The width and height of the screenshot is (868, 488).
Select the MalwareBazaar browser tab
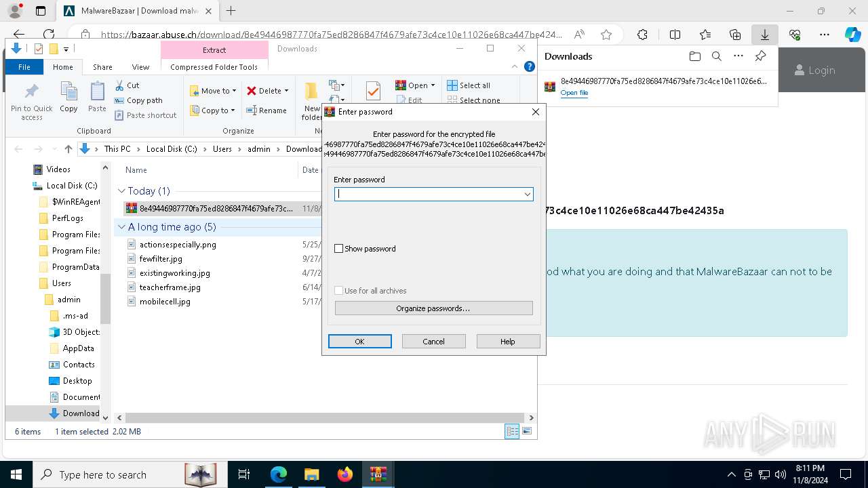139,11
